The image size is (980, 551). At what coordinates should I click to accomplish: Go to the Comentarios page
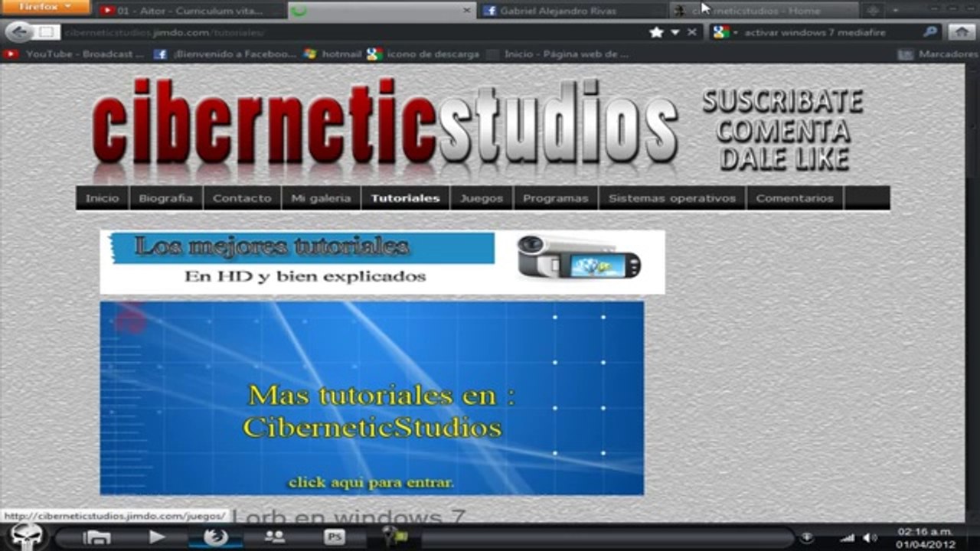coord(795,198)
